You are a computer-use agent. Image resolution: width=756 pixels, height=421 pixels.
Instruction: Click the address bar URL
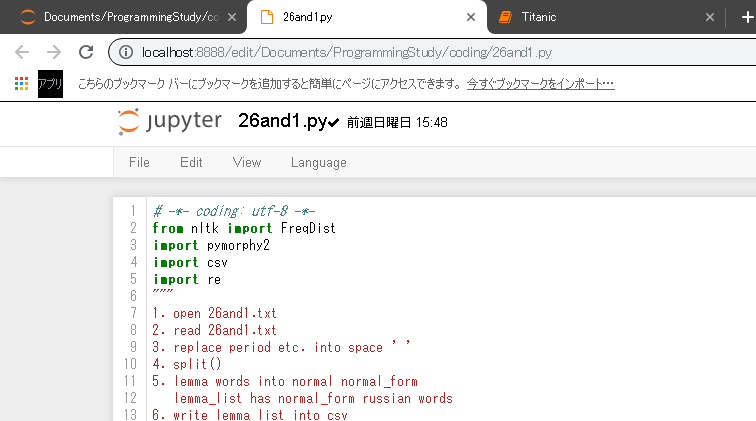click(347, 52)
